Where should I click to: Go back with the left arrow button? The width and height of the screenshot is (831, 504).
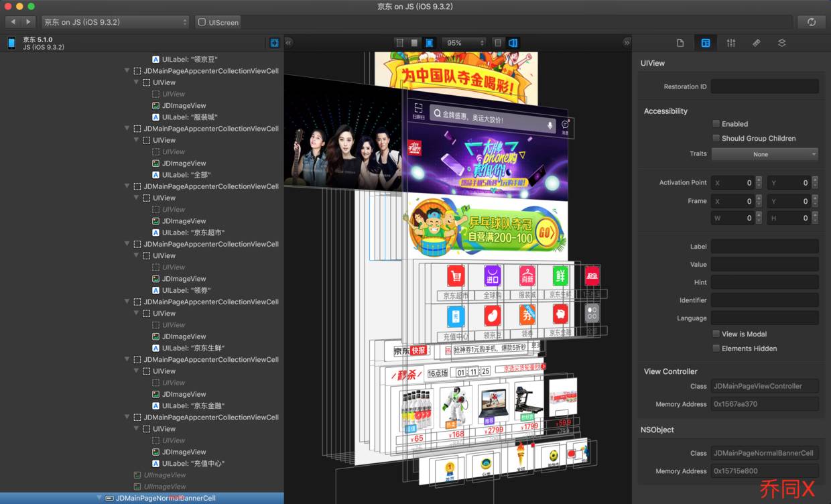[13, 22]
